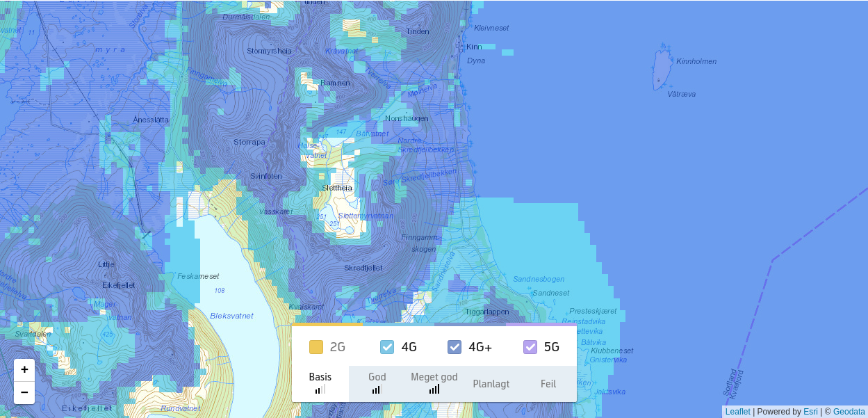Click the 4G blue checkmark icon
The width and height of the screenshot is (868, 418).
point(386,346)
